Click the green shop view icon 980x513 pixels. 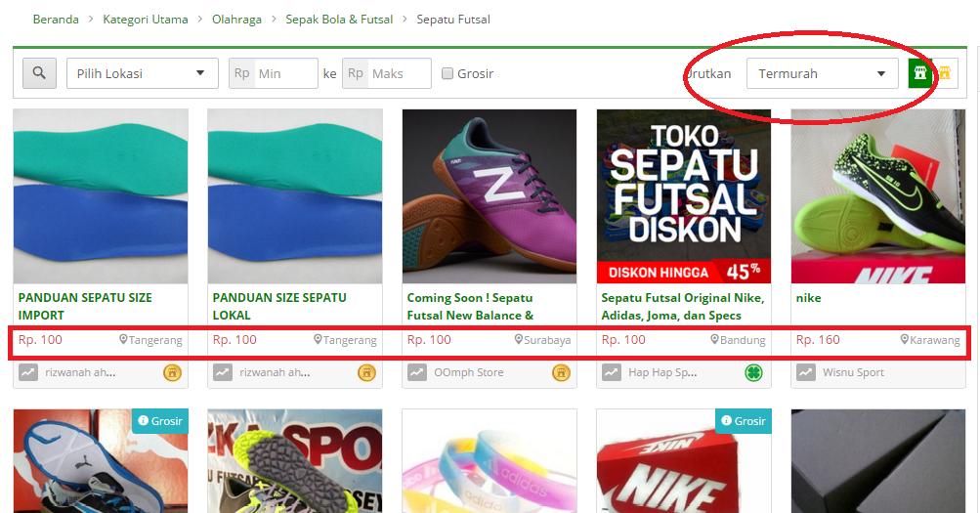pos(920,73)
